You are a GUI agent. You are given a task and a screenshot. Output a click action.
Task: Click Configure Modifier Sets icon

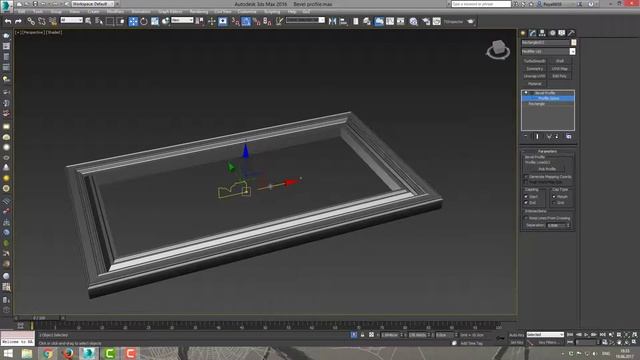point(569,136)
